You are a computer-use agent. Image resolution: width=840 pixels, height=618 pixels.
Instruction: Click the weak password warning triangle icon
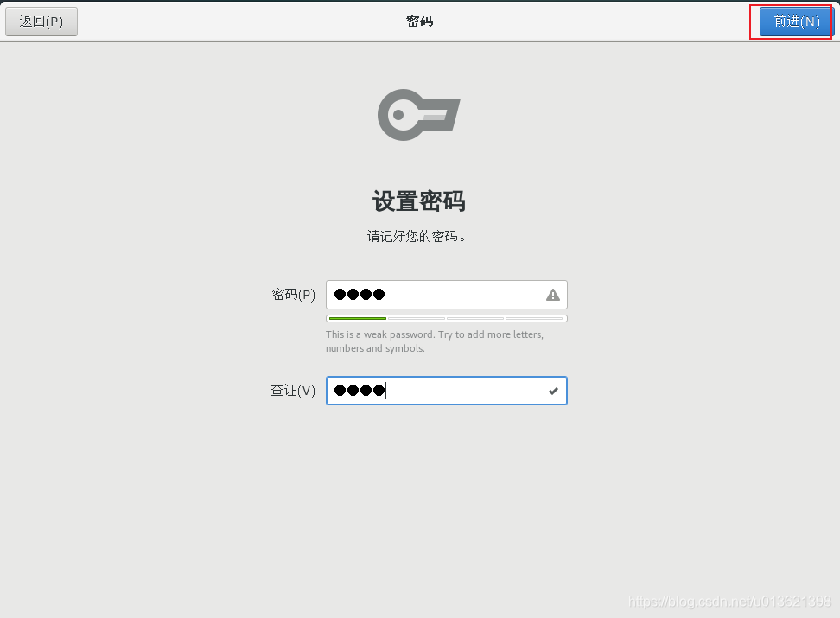(x=553, y=294)
